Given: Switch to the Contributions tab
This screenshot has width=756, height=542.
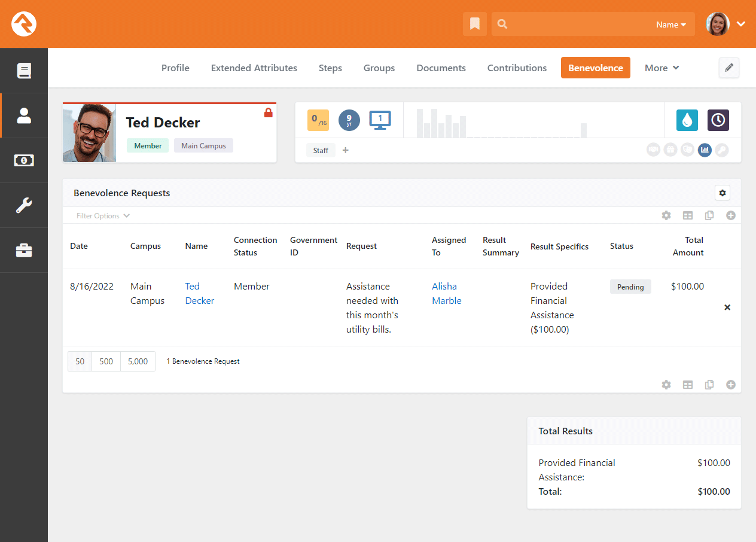Looking at the screenshot, I should (x=517, y=68).
